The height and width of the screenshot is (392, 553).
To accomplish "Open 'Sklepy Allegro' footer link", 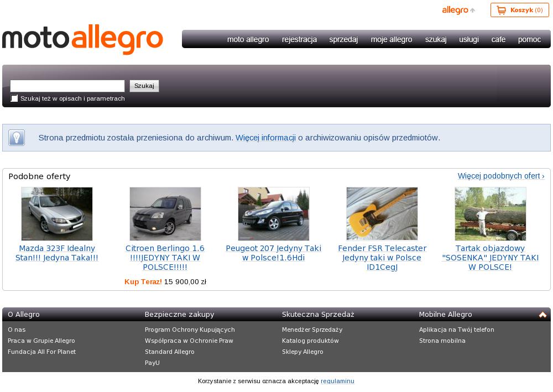I will pos(302,352).
